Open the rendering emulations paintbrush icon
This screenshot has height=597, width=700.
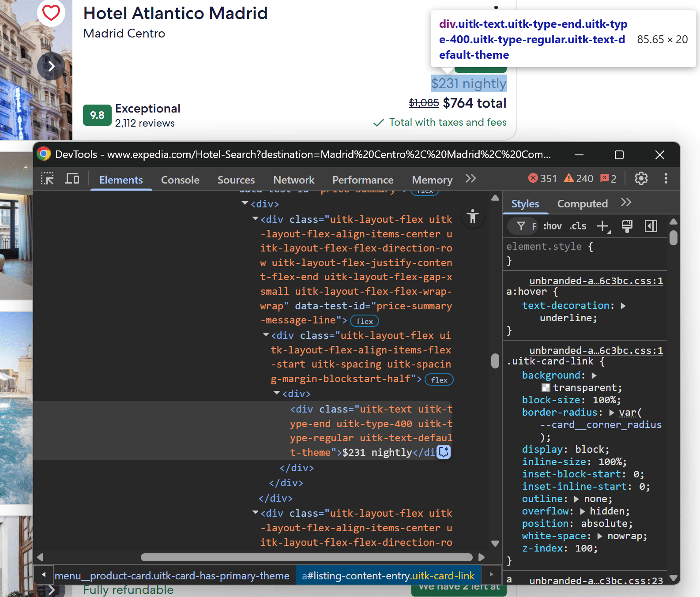[x=627, y=226]
